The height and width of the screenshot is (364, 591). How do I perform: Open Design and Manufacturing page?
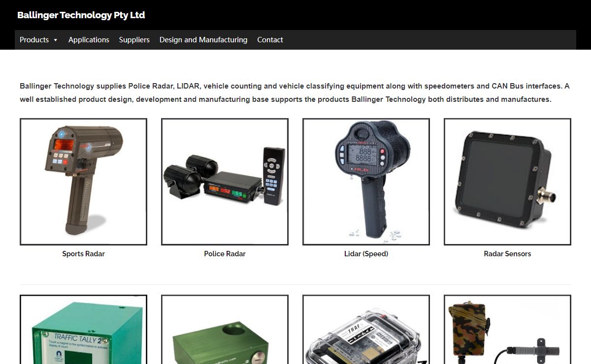click(203, 40)
